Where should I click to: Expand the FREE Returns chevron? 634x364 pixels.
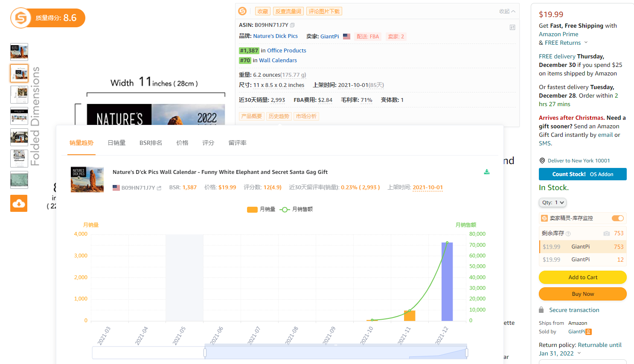click(586, 43)
